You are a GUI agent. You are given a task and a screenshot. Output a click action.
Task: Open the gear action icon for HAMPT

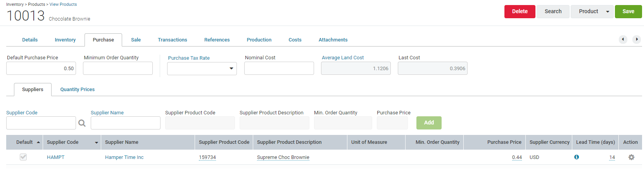631,157
